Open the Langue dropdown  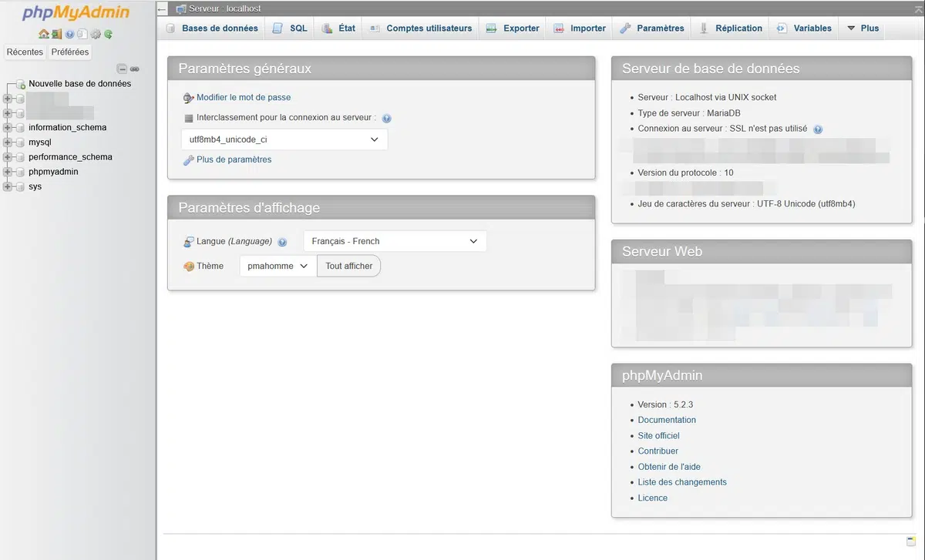click(395, 240)
